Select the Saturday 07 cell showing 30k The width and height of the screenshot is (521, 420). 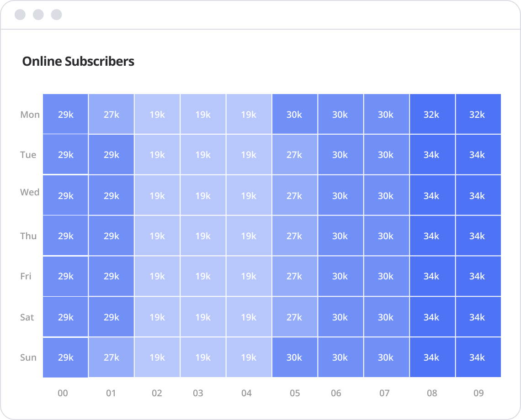point(386,317)
